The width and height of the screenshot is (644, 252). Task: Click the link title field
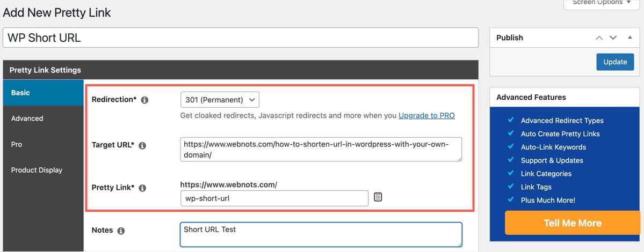pos(241,38)
